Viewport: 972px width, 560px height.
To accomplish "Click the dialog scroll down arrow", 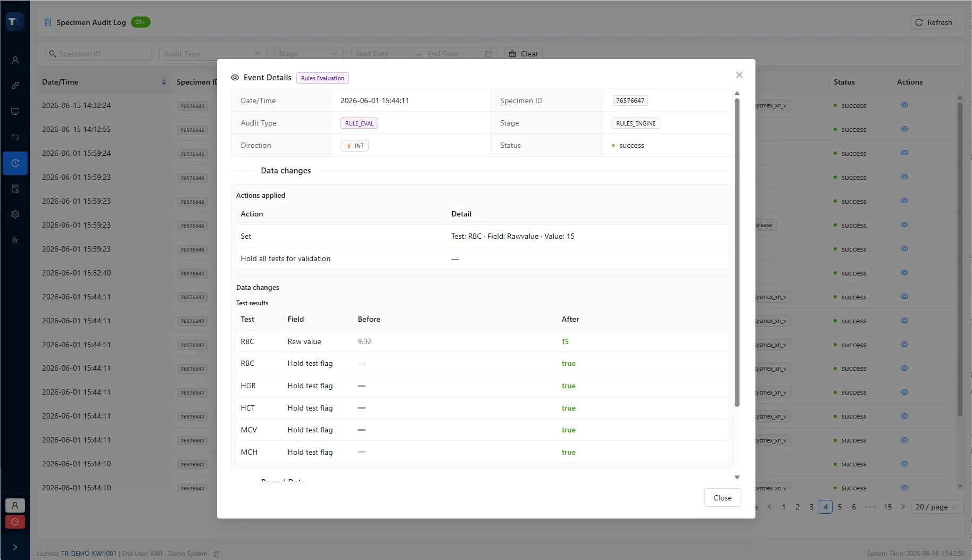I will click(737, 478).
